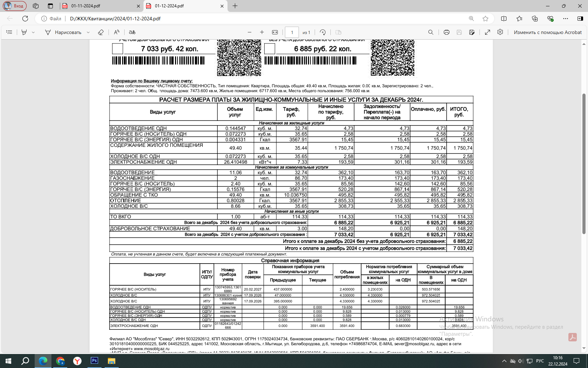This screenshot has width=588, height=368.
Task: Click the vertical scrollbar thumb
Action: point(584,164)
